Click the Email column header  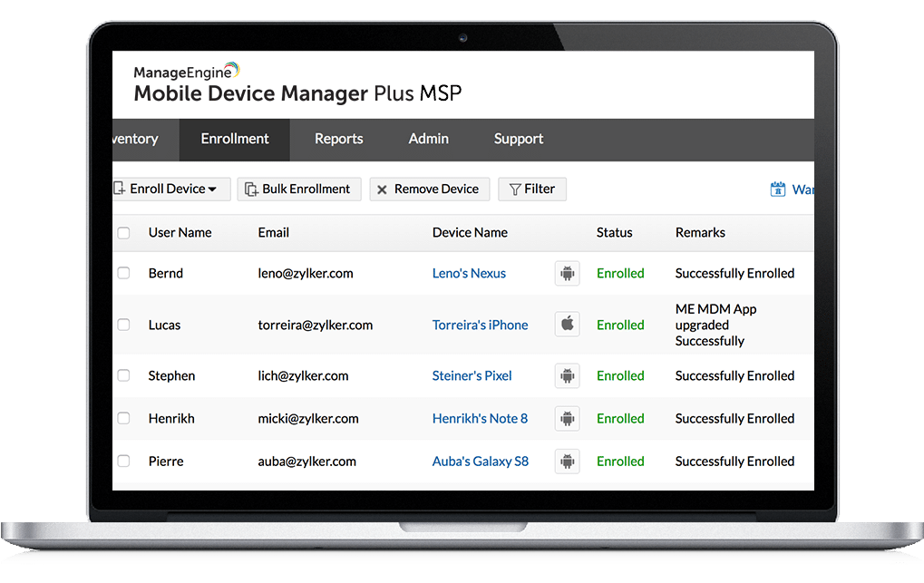(x=274, y=233)
